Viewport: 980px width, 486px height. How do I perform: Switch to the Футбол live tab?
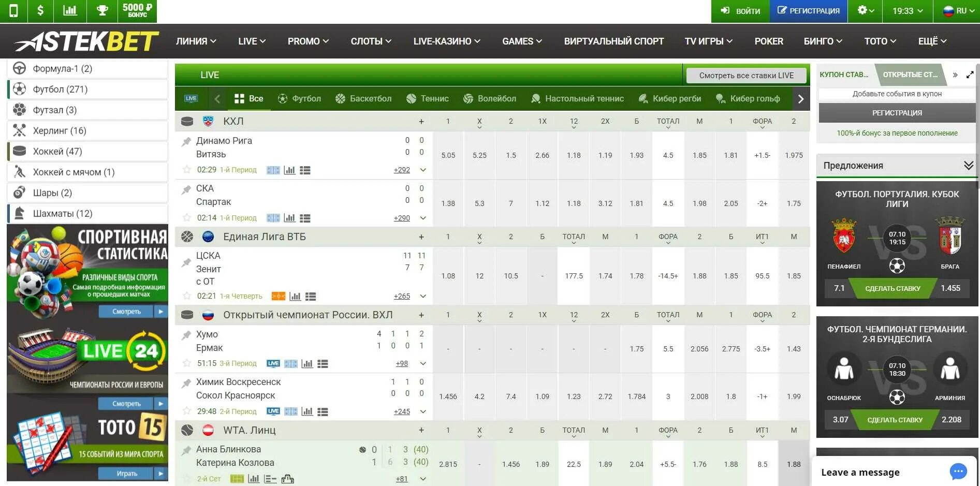click(299, 99)
